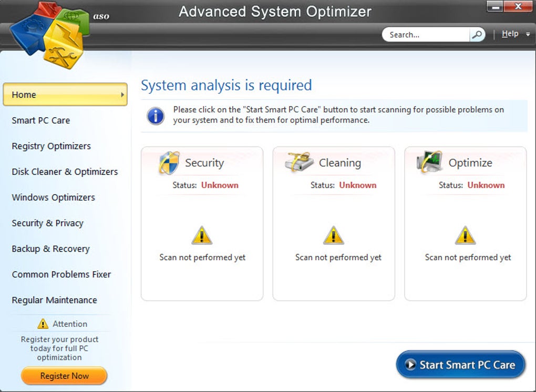Click the Attention label in sidebar

pyautogui.click(x=70, y=324)
